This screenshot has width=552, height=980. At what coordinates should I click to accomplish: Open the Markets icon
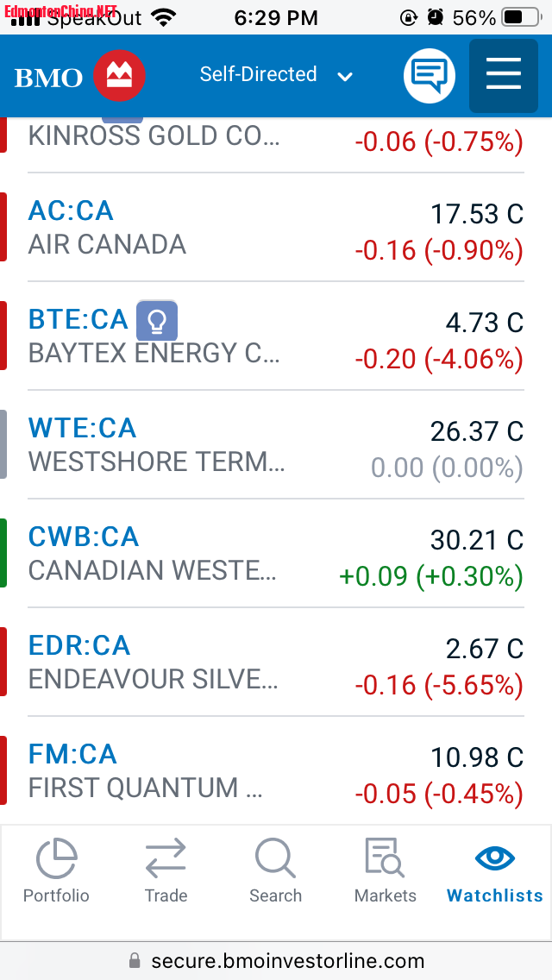click(385, 860)
